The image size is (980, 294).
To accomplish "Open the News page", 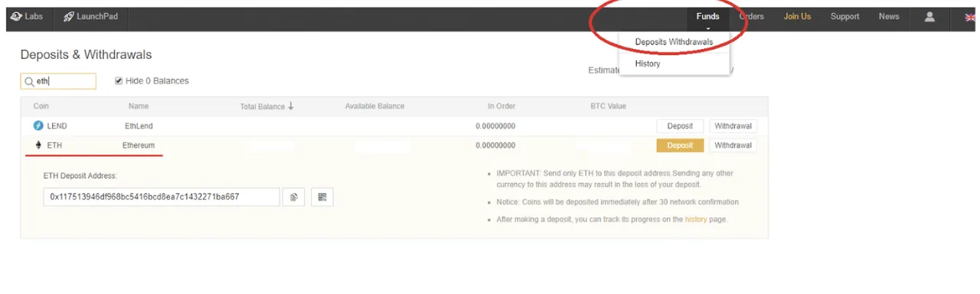I will [889, 16].
